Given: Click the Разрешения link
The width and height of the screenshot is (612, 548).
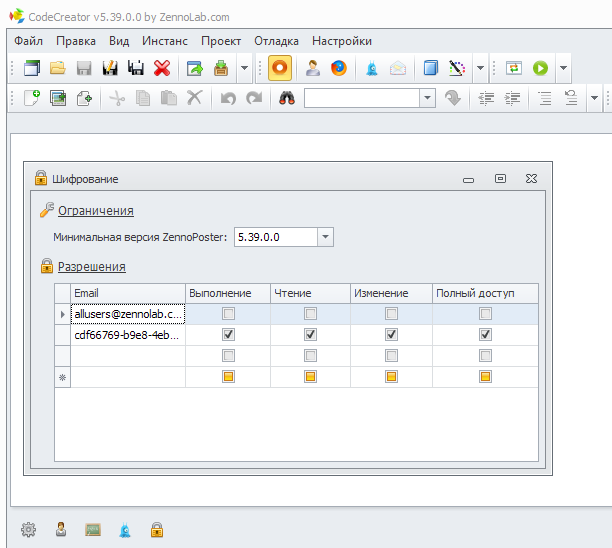Looking at the screenshot, I should click(x=92, y=266).
